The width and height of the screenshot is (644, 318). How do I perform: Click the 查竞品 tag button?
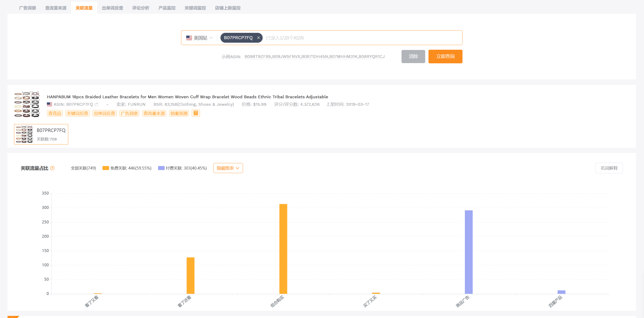click(x=54, y=114)
